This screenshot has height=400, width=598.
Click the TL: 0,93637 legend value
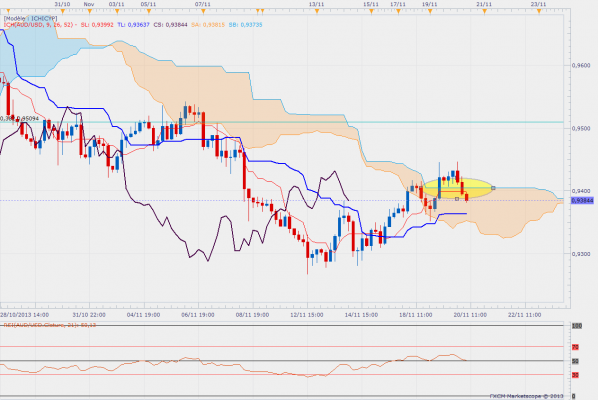pos(133,25)
